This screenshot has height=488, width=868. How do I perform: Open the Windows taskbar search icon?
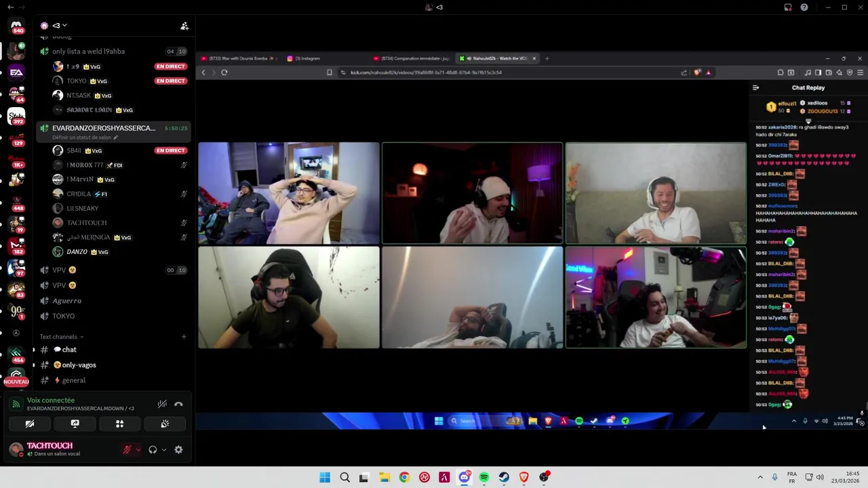[344, 477]
